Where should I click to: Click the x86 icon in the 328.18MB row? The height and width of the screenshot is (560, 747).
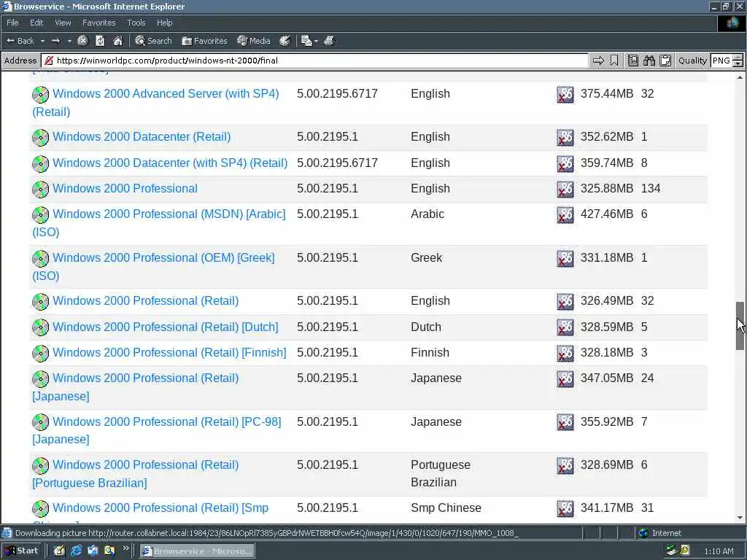[x=565, y=354]
